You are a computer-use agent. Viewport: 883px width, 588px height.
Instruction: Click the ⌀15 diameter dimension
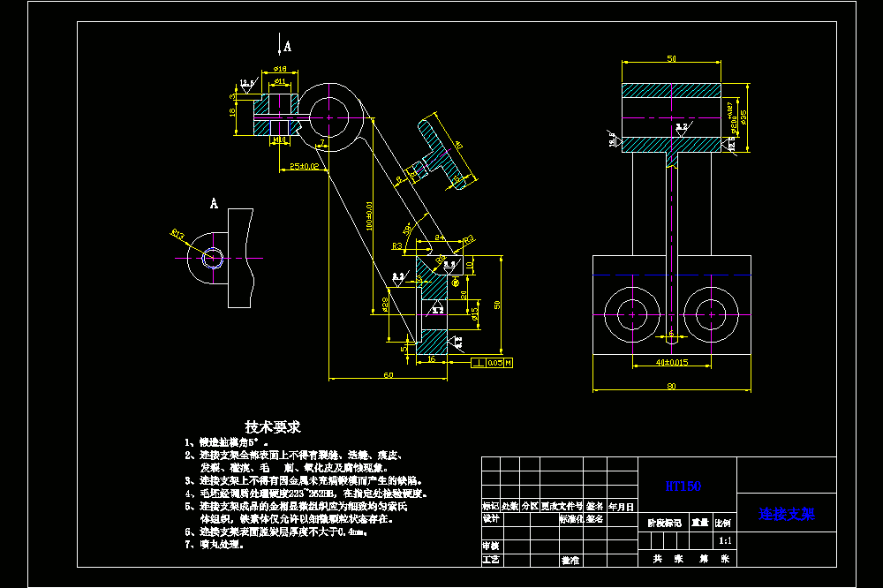point(475,313)
